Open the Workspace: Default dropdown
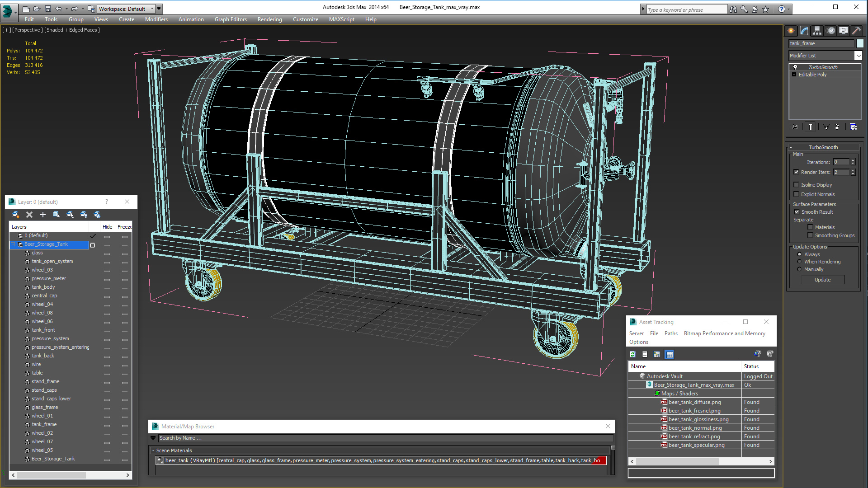This screenshot has width=868, height=488. 126,9
